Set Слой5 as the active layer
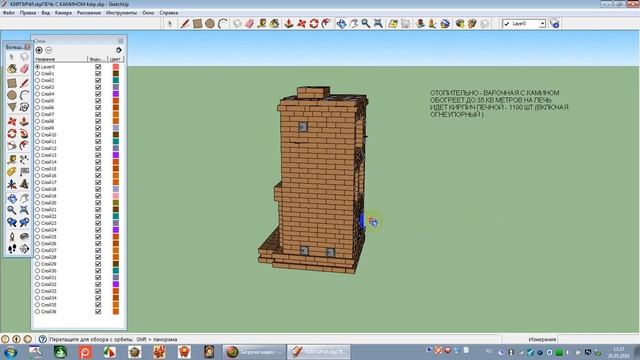The width and height of the screenshot is (640, 360). 38,101
